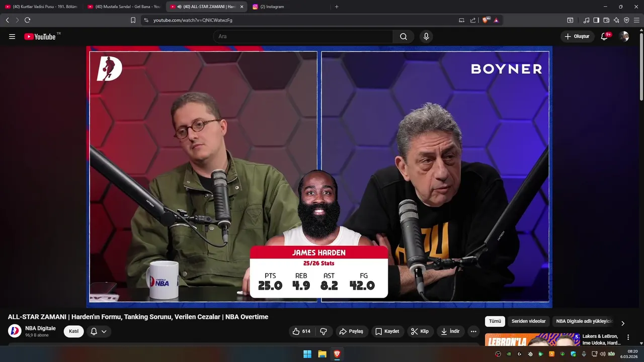The image size is (644, 362).
Task: Close the ALL-STAR ZAMANI tab
Action: (242, 7)
